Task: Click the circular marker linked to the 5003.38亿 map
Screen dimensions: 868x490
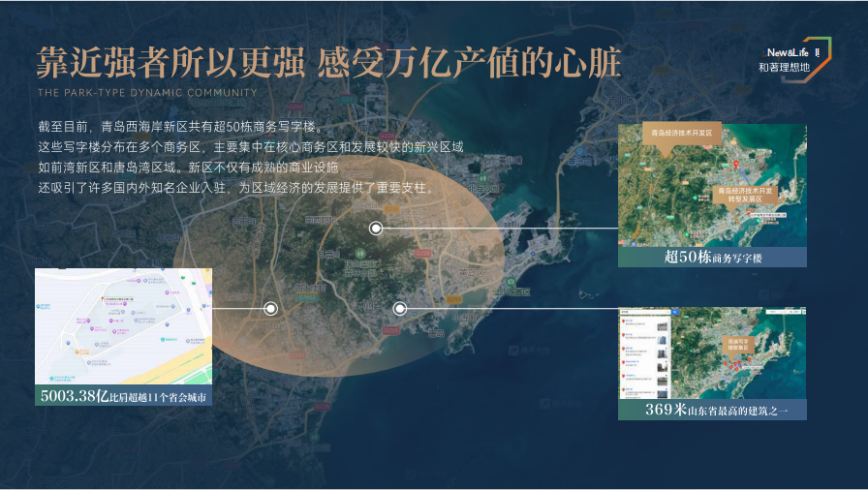Action: pos(270,309)
